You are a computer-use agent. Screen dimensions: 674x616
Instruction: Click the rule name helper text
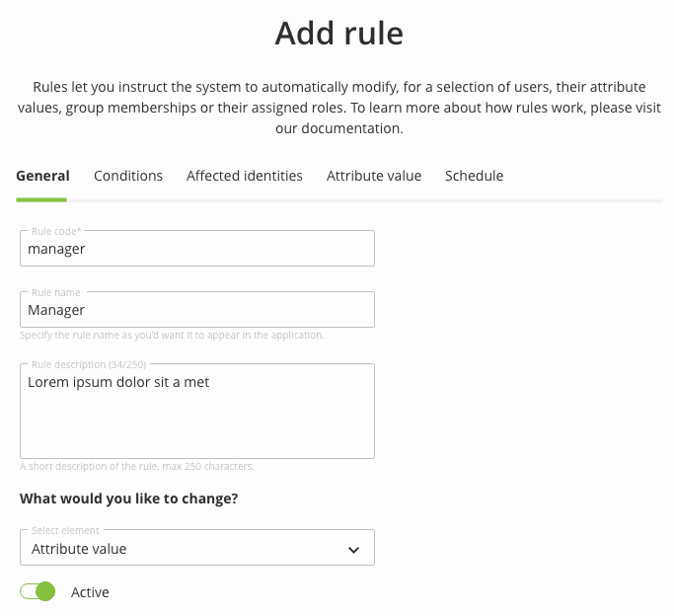[172, 336]
